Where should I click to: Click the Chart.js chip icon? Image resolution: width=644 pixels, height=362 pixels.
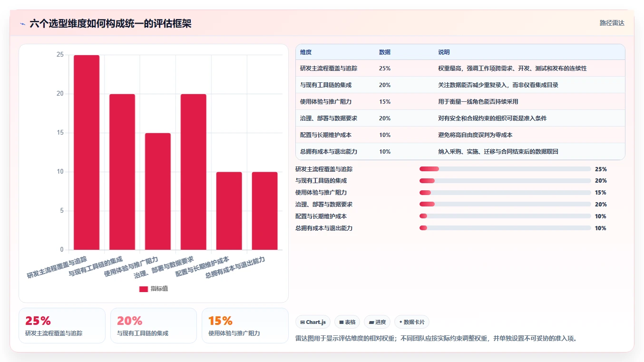pyautogui.click(x=302, y=322)
